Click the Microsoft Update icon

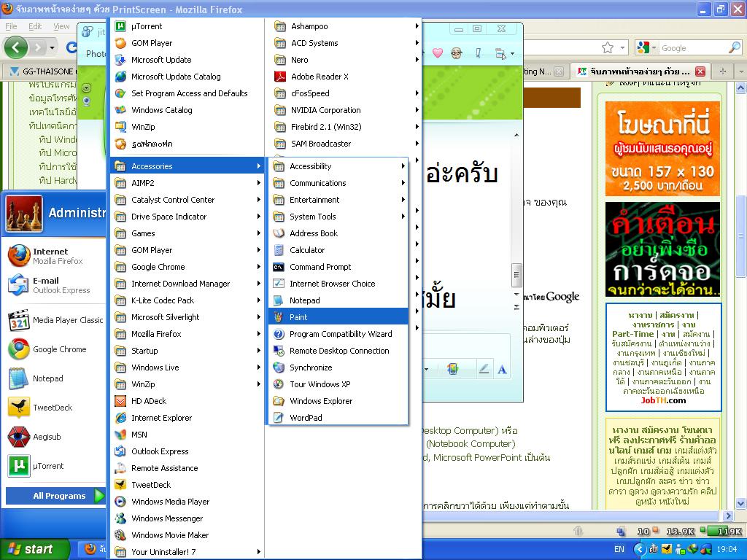click(120, 60)
